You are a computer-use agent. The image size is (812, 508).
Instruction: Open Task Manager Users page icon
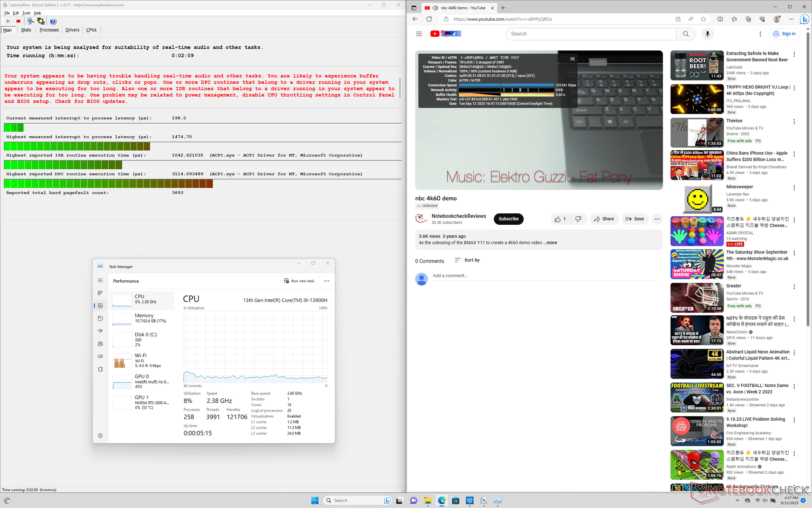tap(100, 344)
